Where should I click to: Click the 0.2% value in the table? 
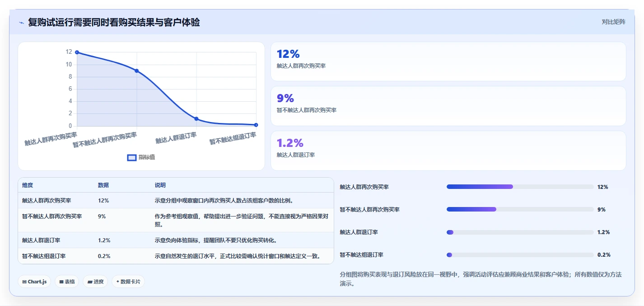pos(104,256)
